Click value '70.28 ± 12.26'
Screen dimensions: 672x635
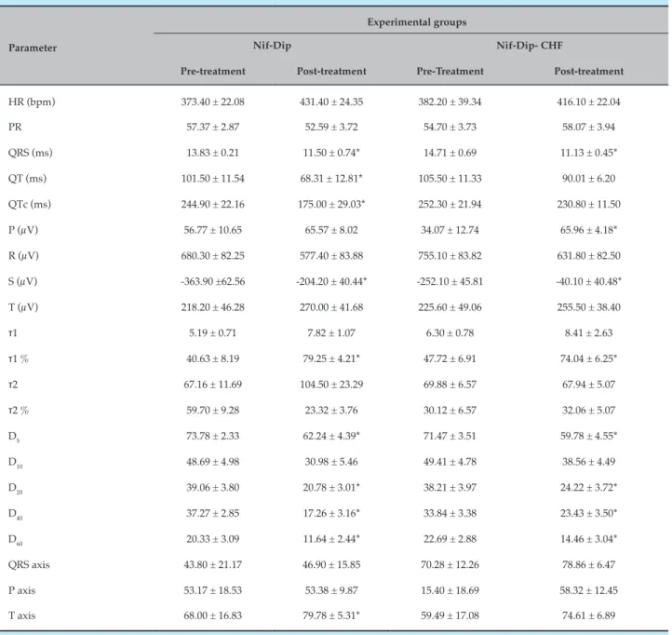450,564
